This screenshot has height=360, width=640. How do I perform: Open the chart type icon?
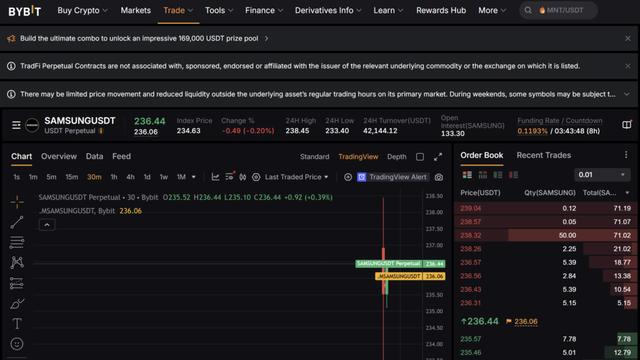click(x=215, y=177)
